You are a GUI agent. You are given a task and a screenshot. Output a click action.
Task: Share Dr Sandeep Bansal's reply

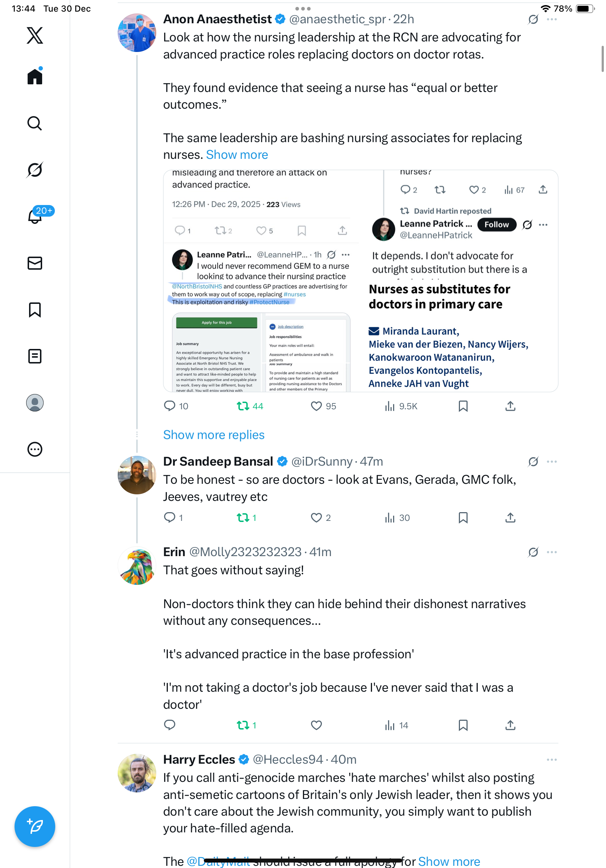point(510,518)
